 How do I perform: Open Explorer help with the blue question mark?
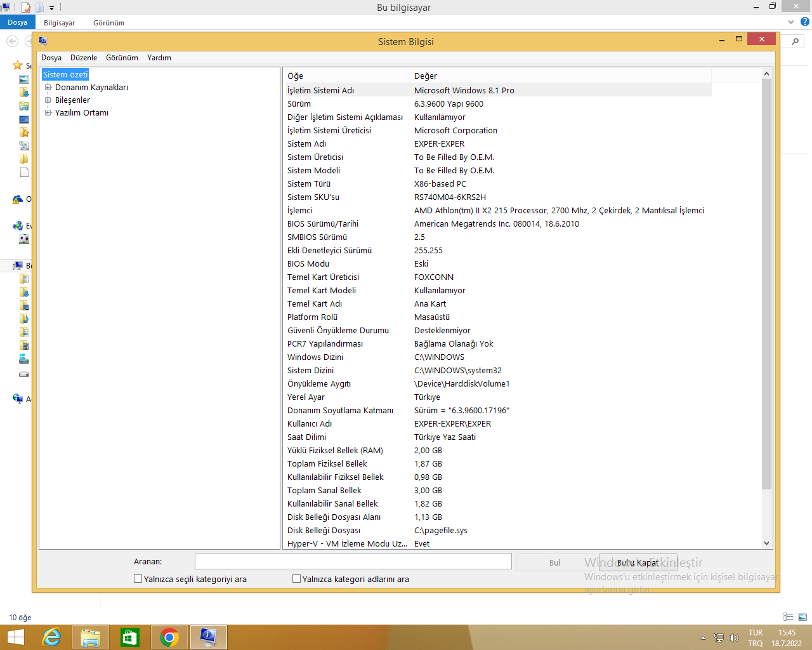[805, 22]
